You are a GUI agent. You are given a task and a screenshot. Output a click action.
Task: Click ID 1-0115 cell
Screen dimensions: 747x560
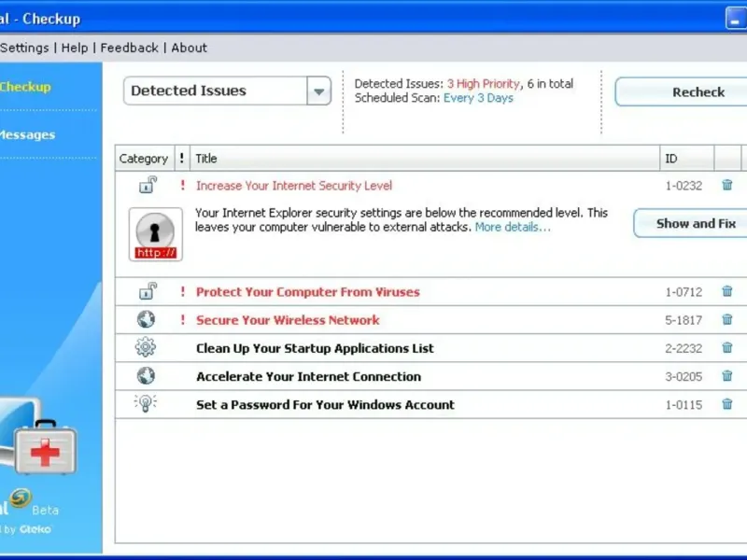tap(684, 405)
